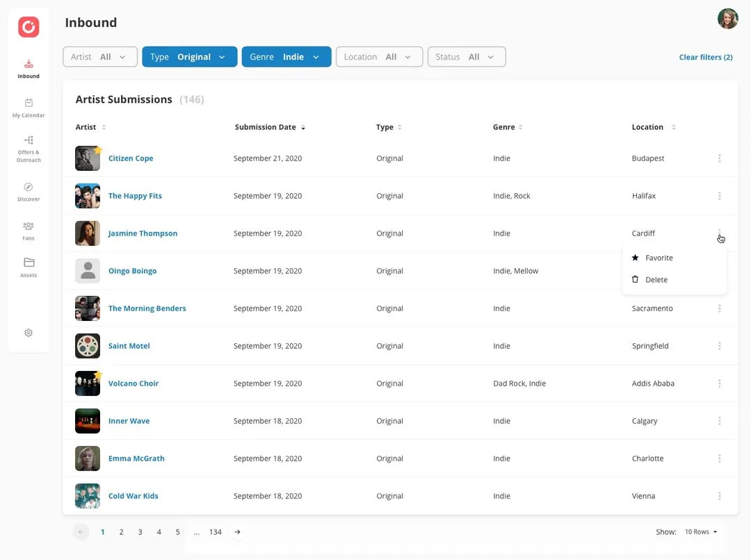
Task: Go to page 4
Action: (x=159, y=532)
